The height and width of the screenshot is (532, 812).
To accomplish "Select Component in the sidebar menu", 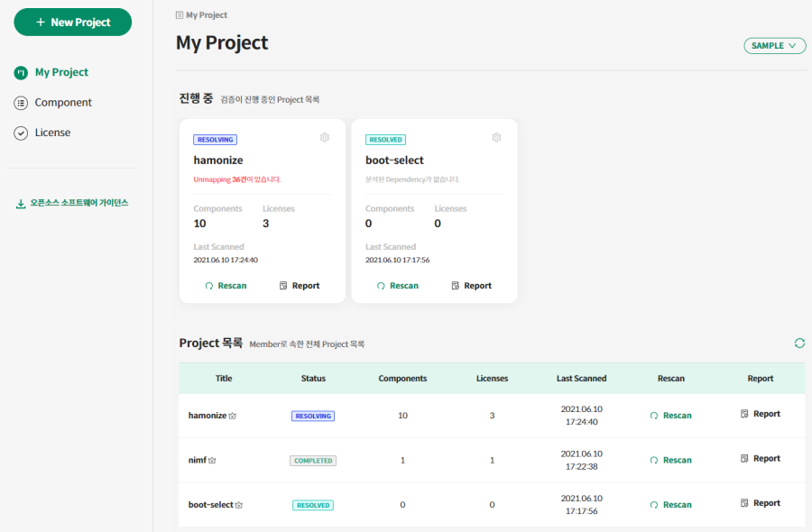I will (x=62, y=103).
